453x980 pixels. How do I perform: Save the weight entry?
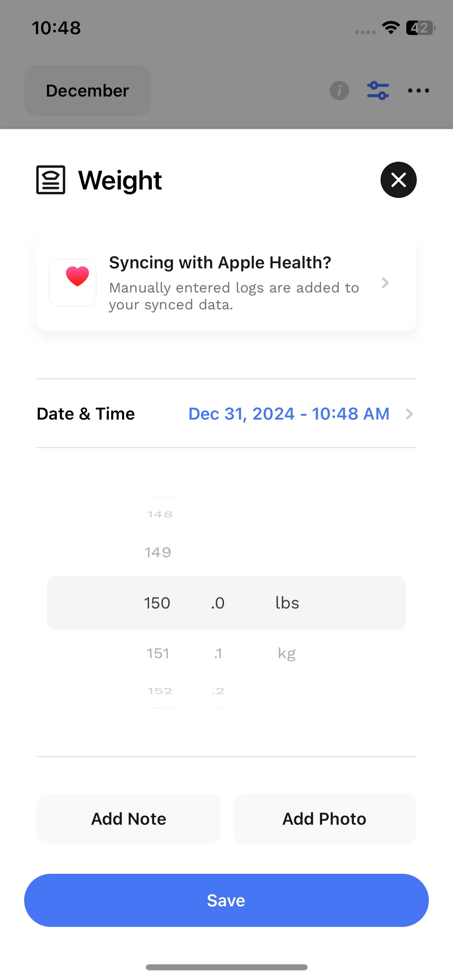pos(226,900)
